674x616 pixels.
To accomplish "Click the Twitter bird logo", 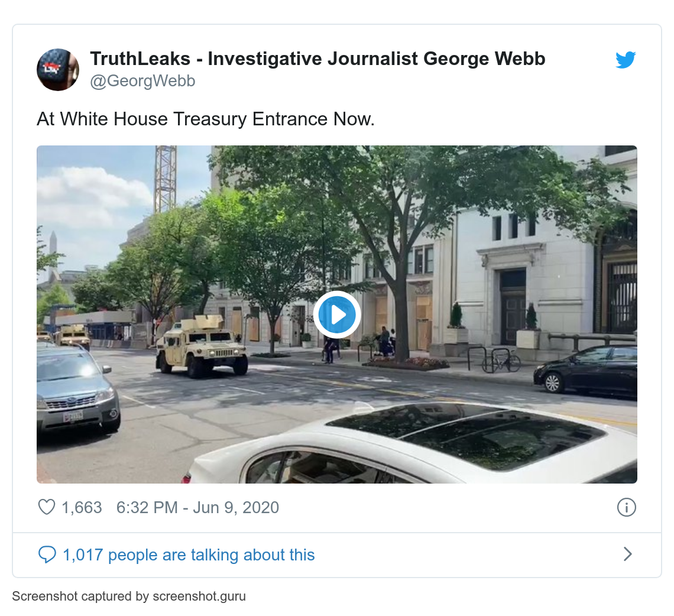I will [626, 60].
